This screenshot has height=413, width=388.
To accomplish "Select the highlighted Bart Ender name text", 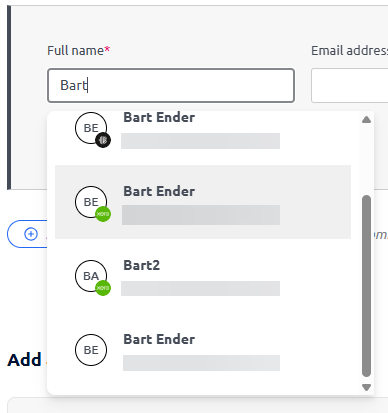I will (x=159, y=191).
